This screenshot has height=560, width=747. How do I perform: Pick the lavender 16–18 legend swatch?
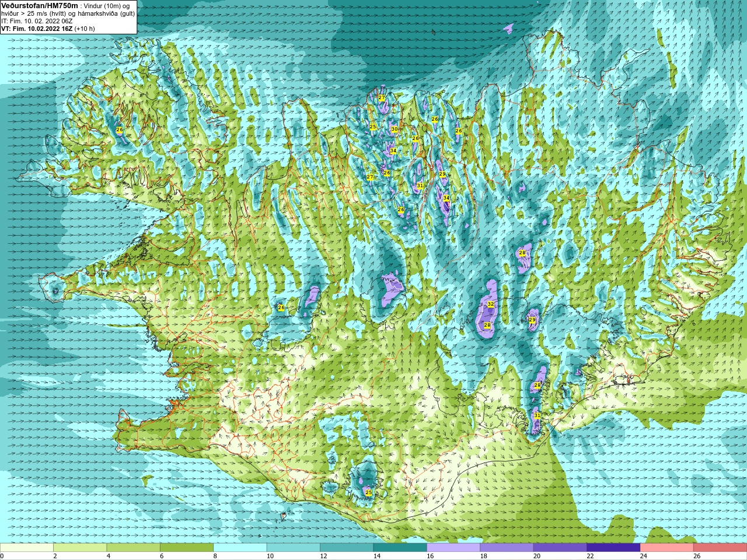[x=453, y=548]
